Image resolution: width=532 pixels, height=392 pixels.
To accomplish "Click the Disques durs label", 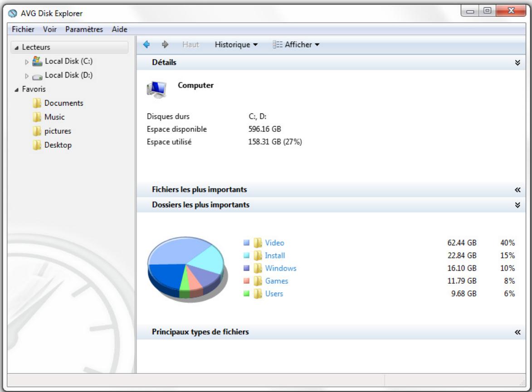I will click(x=168, y=116).
